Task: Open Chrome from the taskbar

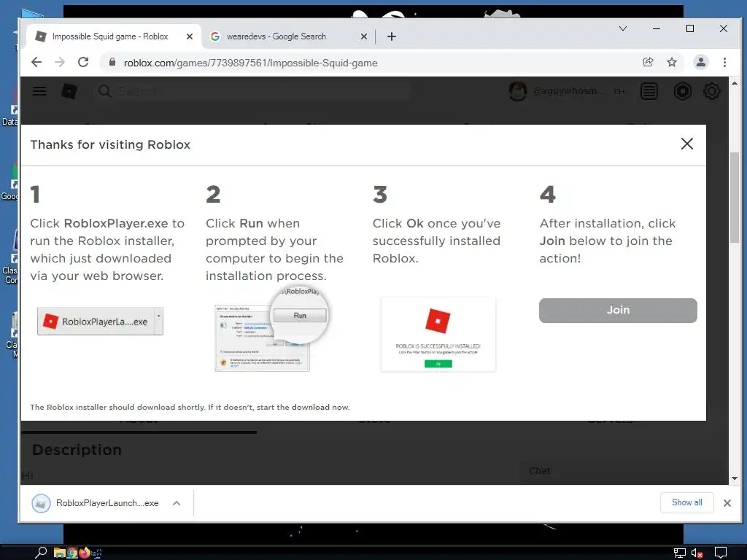Action: pyautogui.click(x=72, y=553)
